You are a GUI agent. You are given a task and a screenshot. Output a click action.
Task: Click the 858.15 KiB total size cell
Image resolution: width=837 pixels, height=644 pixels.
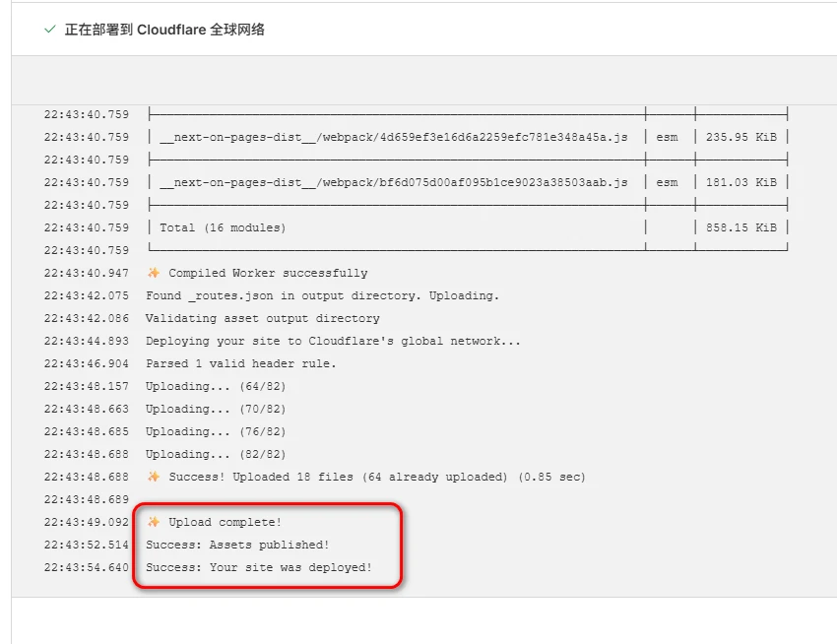point(740,227)
